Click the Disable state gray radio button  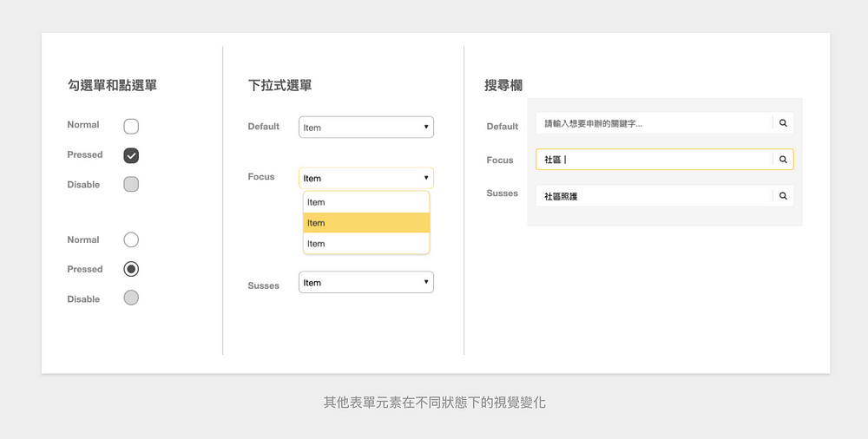[131, 298]
